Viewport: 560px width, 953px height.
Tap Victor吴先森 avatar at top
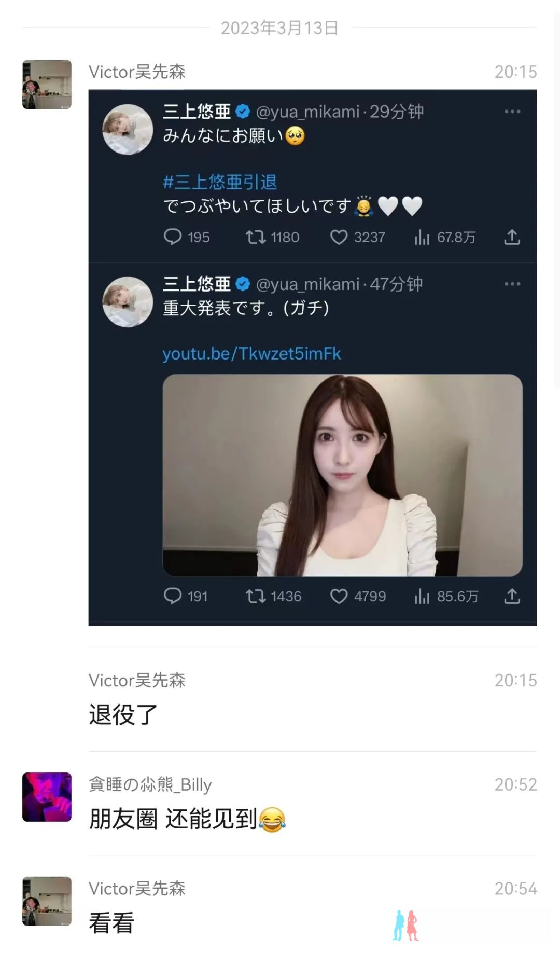[x=47, y=85]
